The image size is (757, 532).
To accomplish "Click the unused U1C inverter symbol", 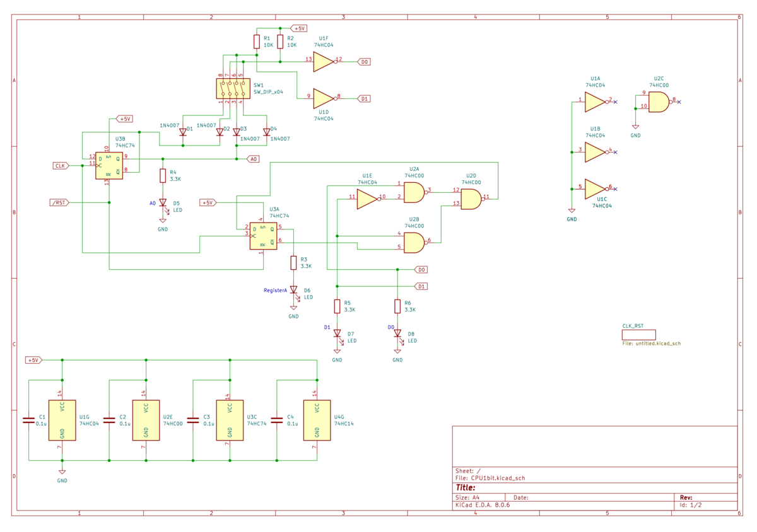I will coord(596,188).
